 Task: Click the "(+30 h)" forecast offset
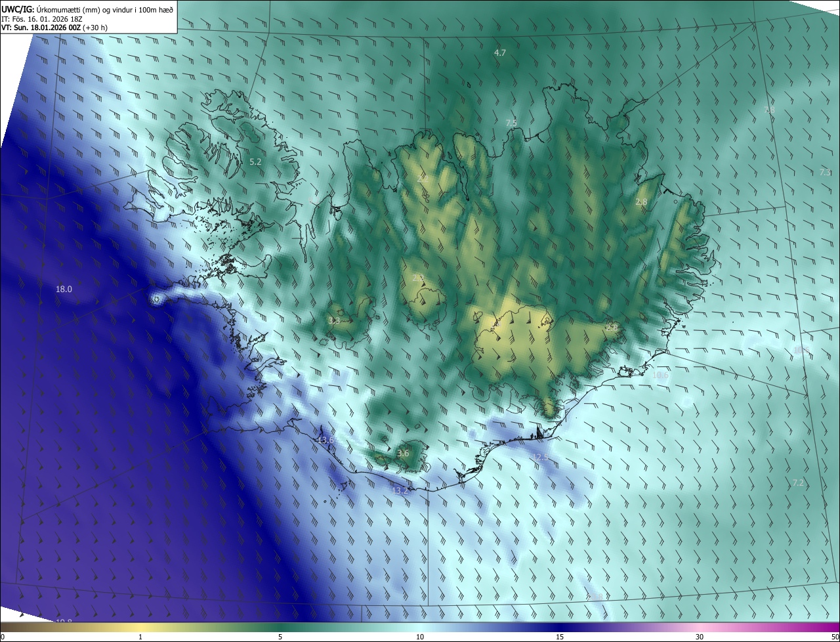(x=96, y=28)
